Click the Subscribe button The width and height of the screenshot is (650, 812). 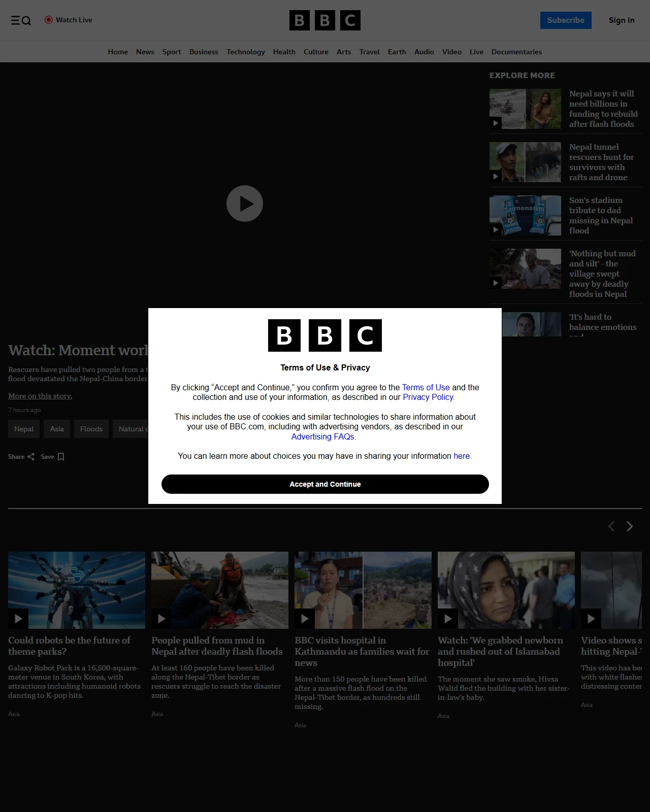[x=566, y=20]
